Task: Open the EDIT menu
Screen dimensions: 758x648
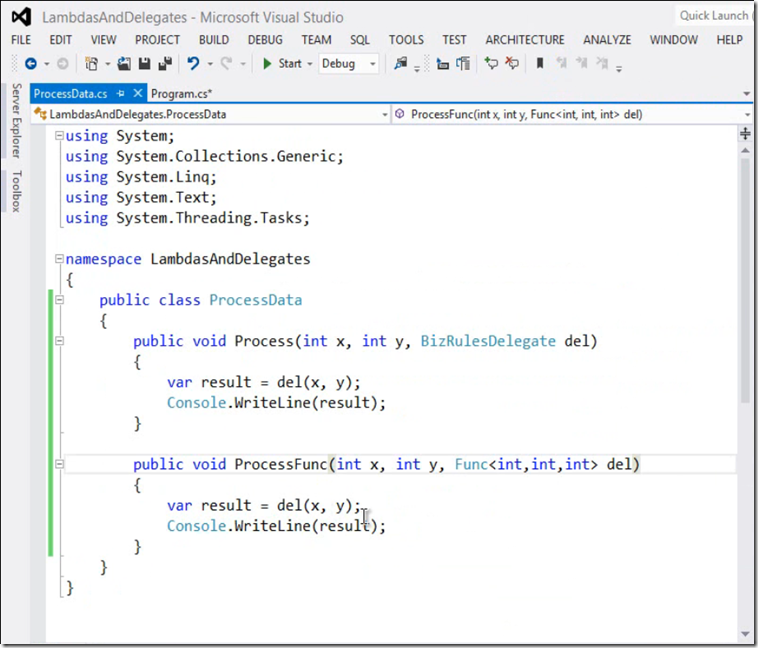Action: [x=60, y=40]
